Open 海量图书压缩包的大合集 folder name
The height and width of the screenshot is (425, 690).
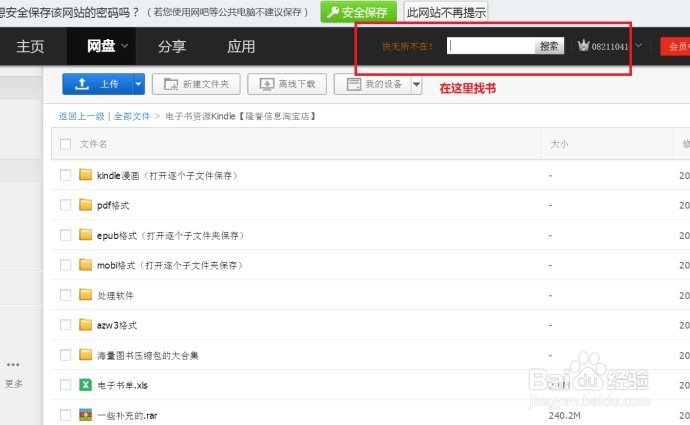[x=148, y=355]
